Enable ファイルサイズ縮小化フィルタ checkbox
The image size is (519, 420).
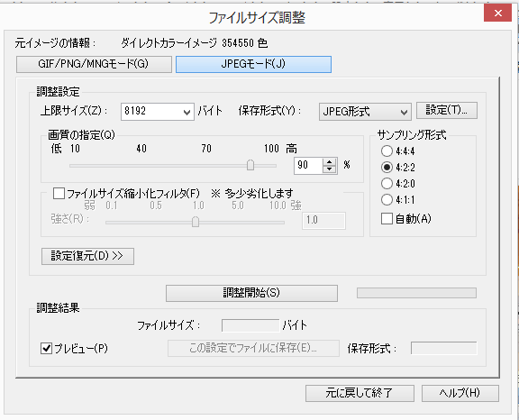pos(59,193)
